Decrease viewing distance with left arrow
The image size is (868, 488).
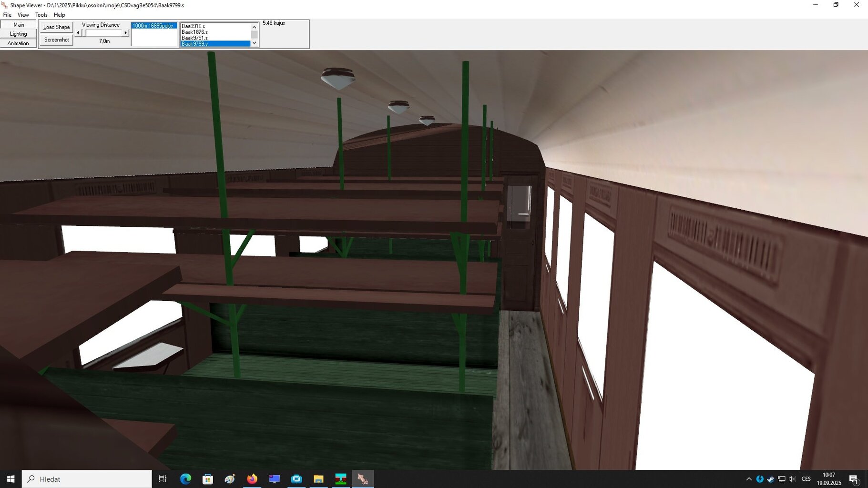(78, 33)
